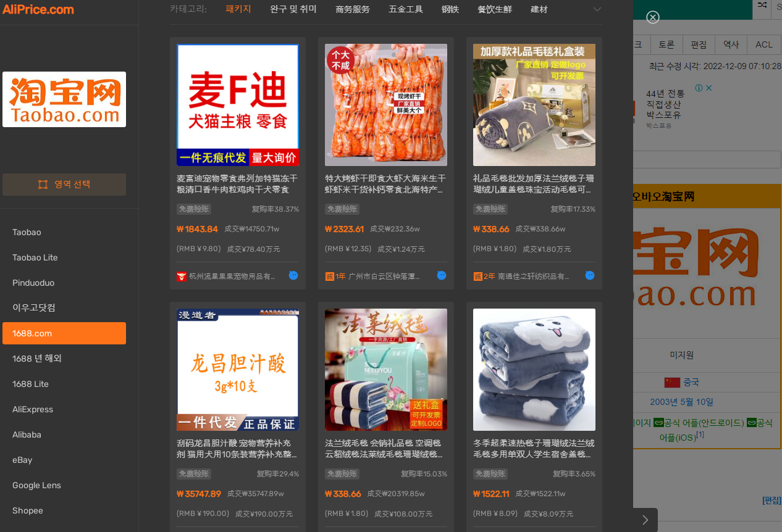
Task: Open the 龙昌胆汁酸 product image
Action: coord(238,370)
